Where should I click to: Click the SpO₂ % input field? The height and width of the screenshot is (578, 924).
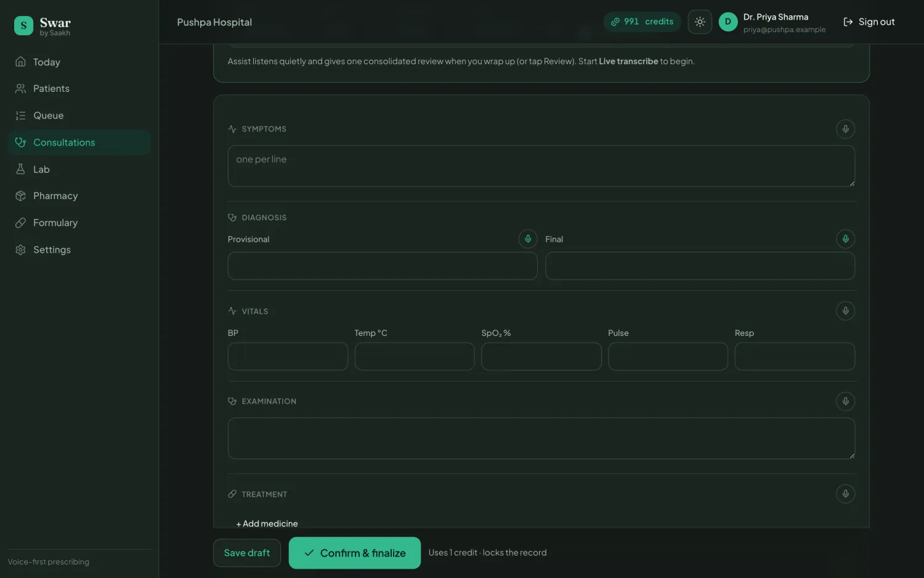click(x=541, y=356)
